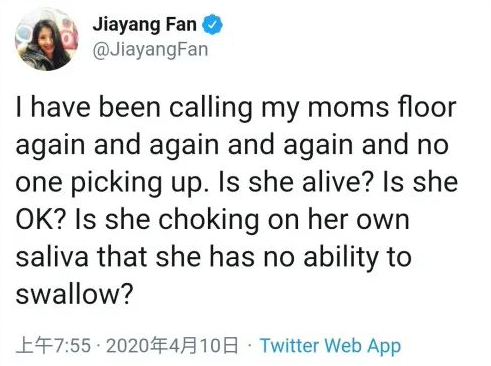Open the @JiayangFan handle link
The width and height of the screenshot is (491, 366).
pos(150,50)
